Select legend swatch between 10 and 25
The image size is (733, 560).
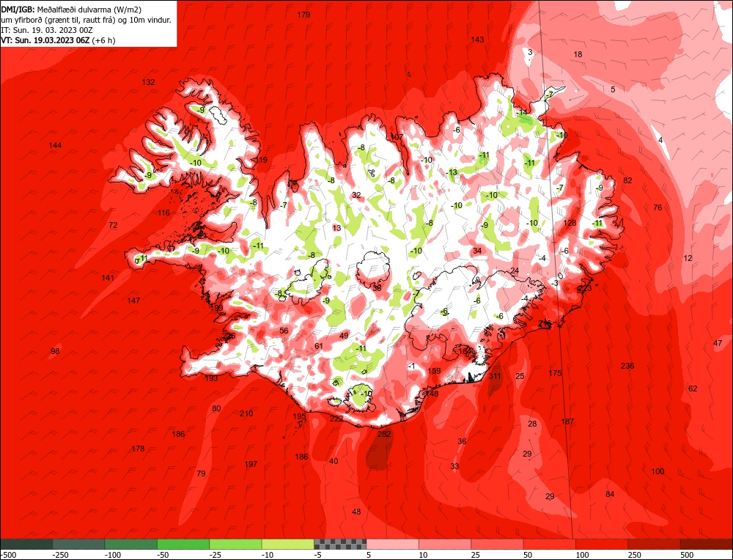point(445,544)
